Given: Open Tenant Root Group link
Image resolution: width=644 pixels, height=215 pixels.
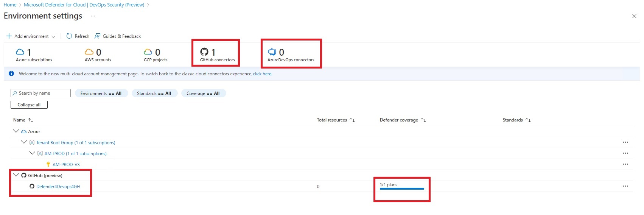Looking at the screenshot, I should [x=76, y=143].
